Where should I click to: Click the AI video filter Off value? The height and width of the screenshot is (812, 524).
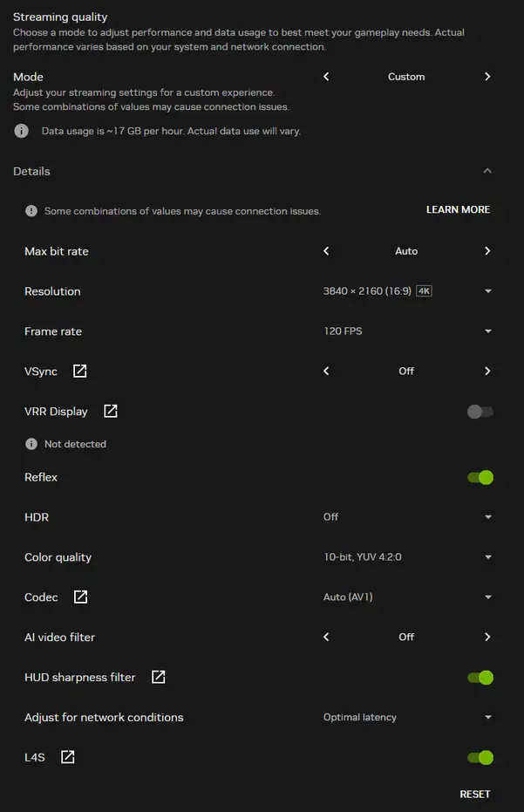click(406, 637)
